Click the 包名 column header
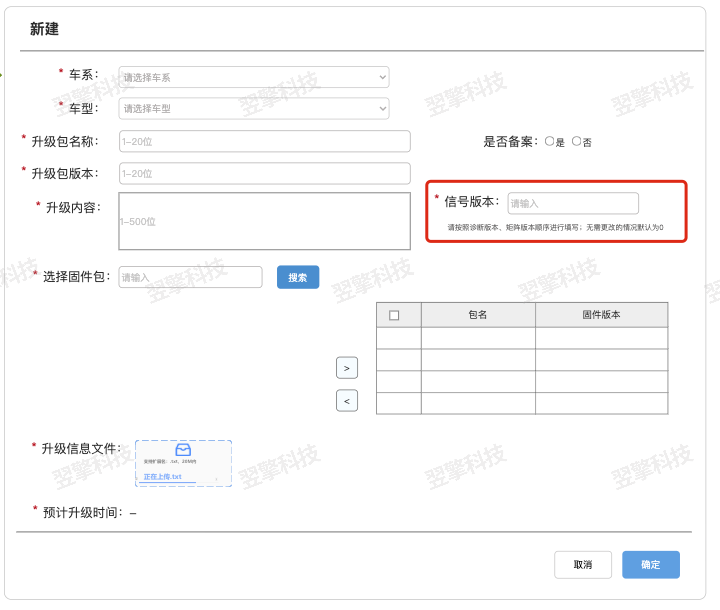 [x=478, y=315]
